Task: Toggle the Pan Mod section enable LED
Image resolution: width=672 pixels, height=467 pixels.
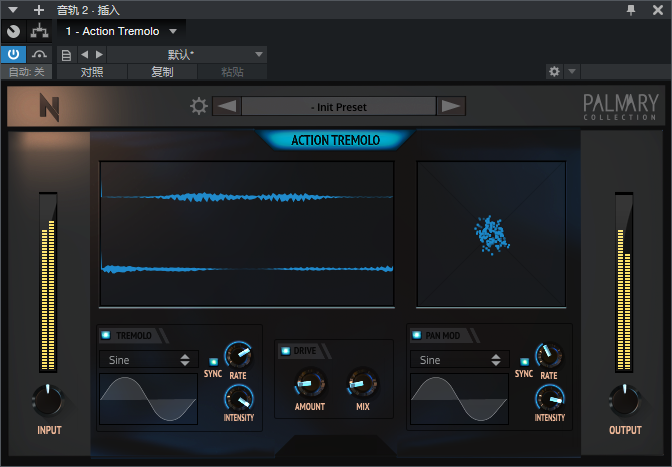Action: pos(416,335)
